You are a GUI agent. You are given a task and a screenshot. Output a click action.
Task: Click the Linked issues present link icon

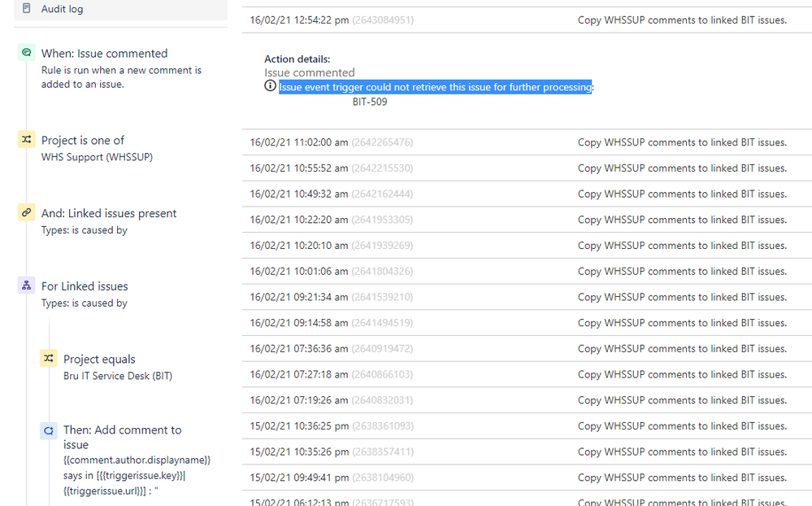point(26,212)
